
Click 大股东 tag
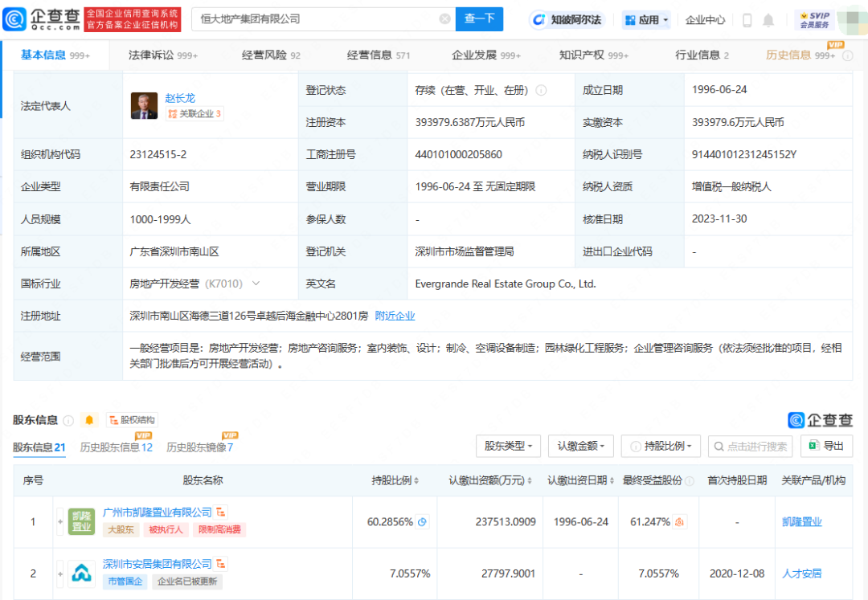121,529
